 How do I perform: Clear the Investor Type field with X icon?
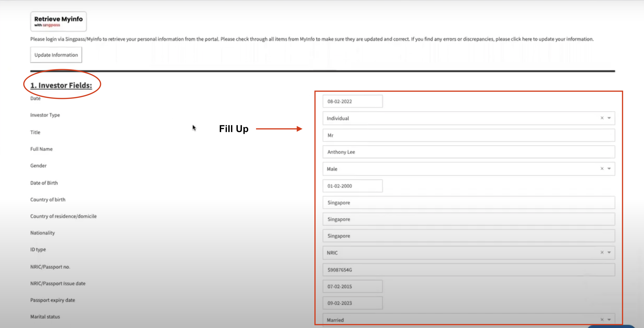click(x=601, y=118)
